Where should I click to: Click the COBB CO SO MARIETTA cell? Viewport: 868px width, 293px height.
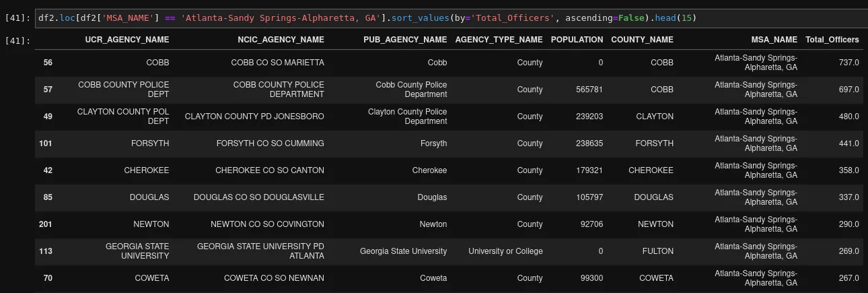[277, 63]
